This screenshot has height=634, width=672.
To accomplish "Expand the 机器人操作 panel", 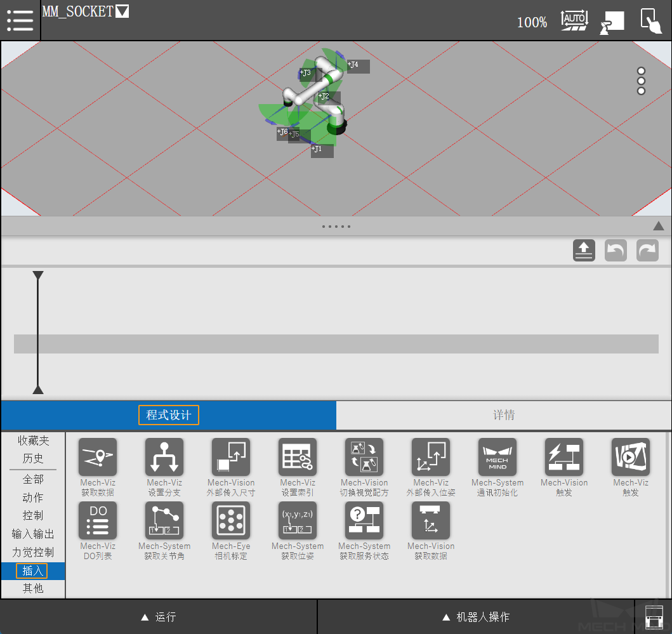I will pyautogui.click(x=476, y=617).
